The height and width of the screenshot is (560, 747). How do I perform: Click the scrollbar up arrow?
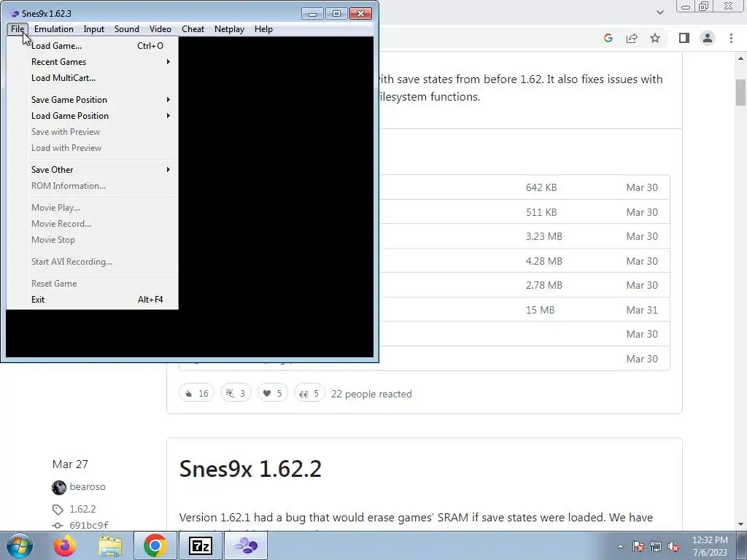(x=740, y=58)
